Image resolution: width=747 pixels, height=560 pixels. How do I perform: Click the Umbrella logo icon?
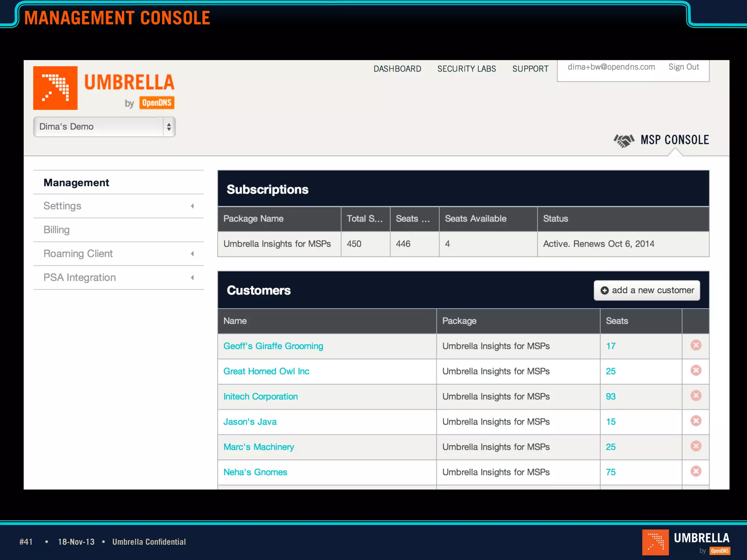pos(55,88)
